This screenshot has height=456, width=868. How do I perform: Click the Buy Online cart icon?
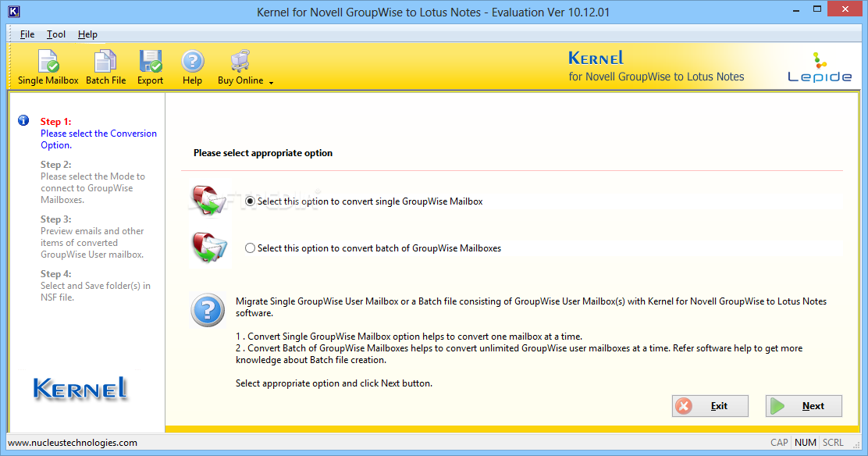(240, 61)
